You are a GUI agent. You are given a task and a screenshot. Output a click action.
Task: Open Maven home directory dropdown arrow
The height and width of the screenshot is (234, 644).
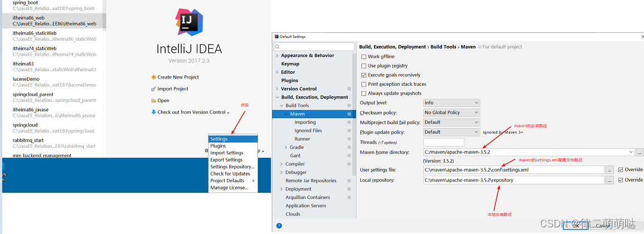click(631, 152)
